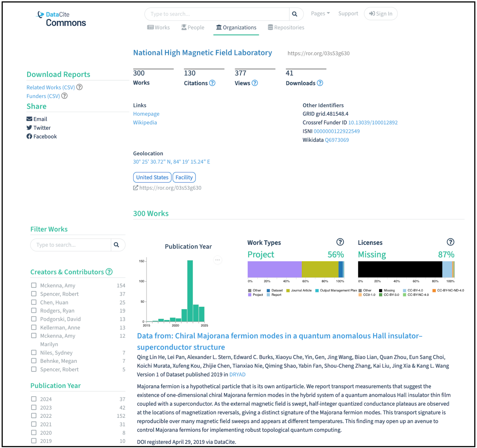Switch to the Works tab
The width and height of the screenshot is (477, 448).
pos(159,27)
